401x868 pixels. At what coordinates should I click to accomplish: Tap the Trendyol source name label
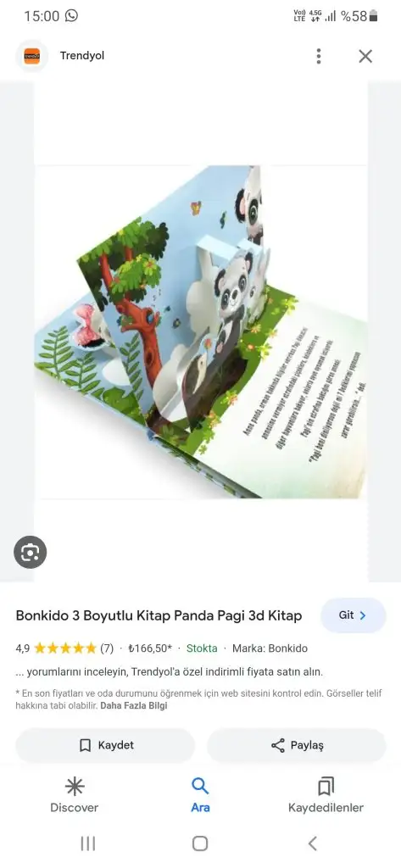(82, 56)
